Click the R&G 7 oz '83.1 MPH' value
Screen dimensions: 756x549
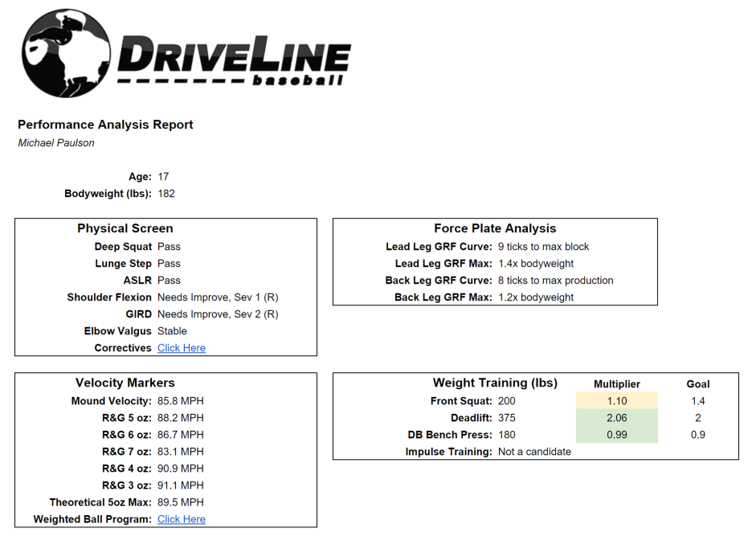pos(180,452)
